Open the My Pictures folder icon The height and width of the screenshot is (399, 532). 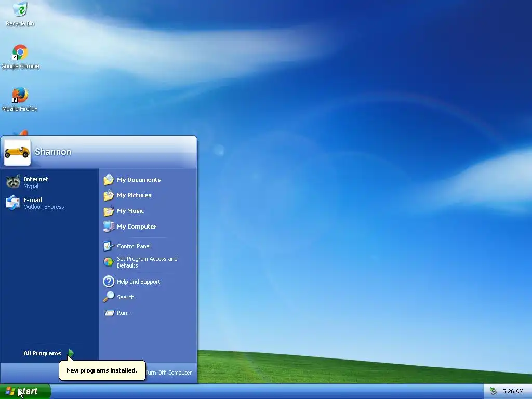click(x=109, y=195)
